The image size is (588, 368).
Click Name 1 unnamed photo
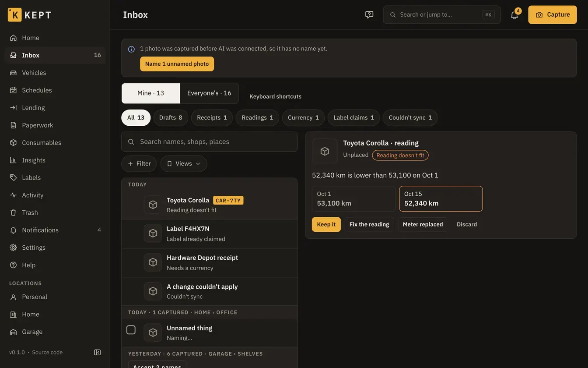177,64
